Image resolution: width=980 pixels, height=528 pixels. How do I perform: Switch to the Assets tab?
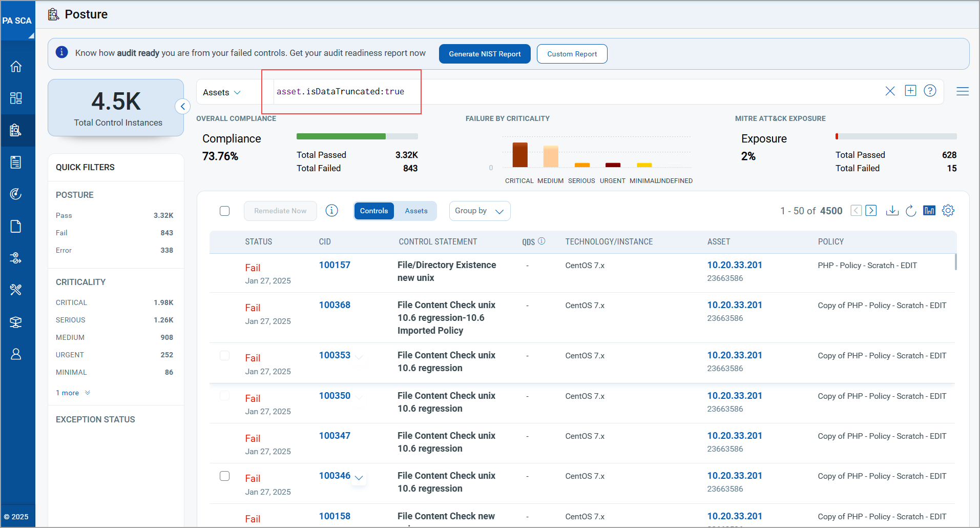tap(416, 211)
